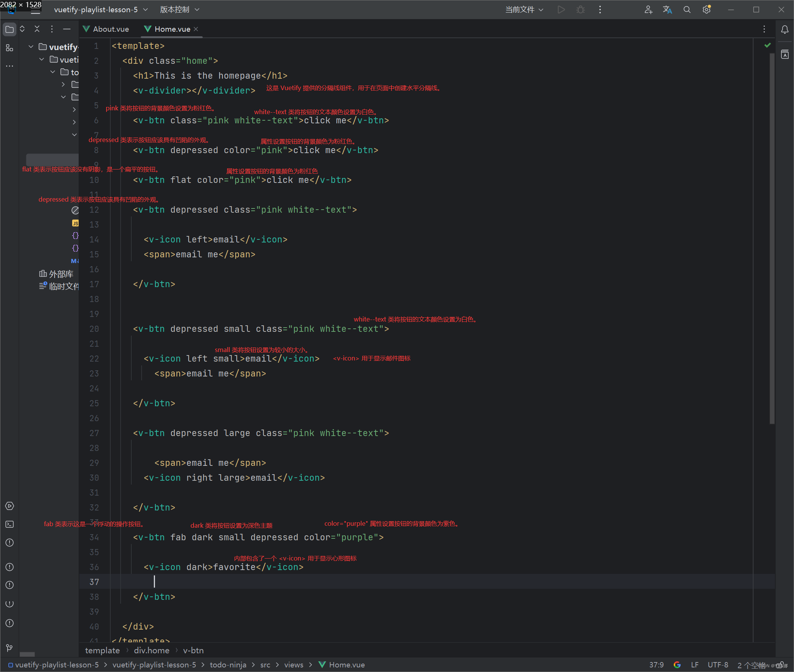The image size is (794, 672).
Task: Click the Debug bug icon in top toolbar
Action: click(x=580, y=10)
